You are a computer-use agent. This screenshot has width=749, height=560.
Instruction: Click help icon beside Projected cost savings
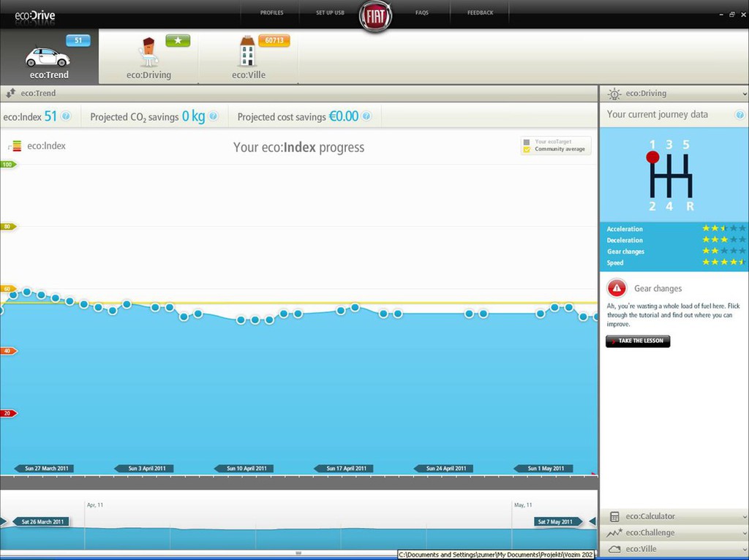[x=366, y=116]
